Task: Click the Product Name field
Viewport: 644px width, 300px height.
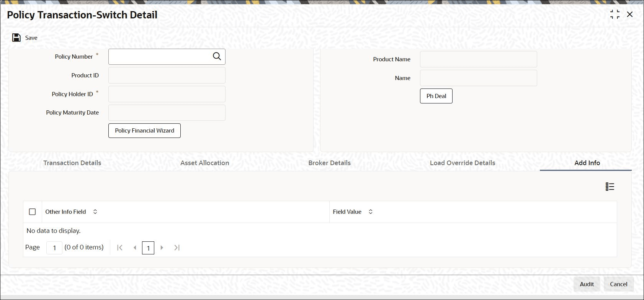Action: pyautogui.click(x=479, y=59)
